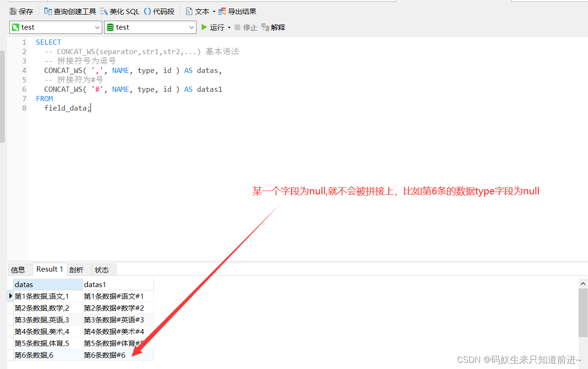Click the result grid scrollbar up arrow

pyautogui.click(x=583, y=283)
